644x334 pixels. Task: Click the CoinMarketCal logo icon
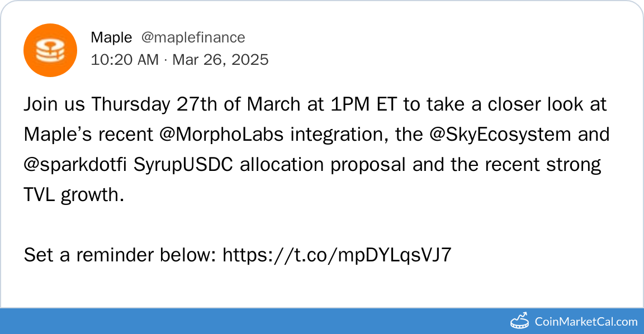pyautogui.click(x=520, y=321)
